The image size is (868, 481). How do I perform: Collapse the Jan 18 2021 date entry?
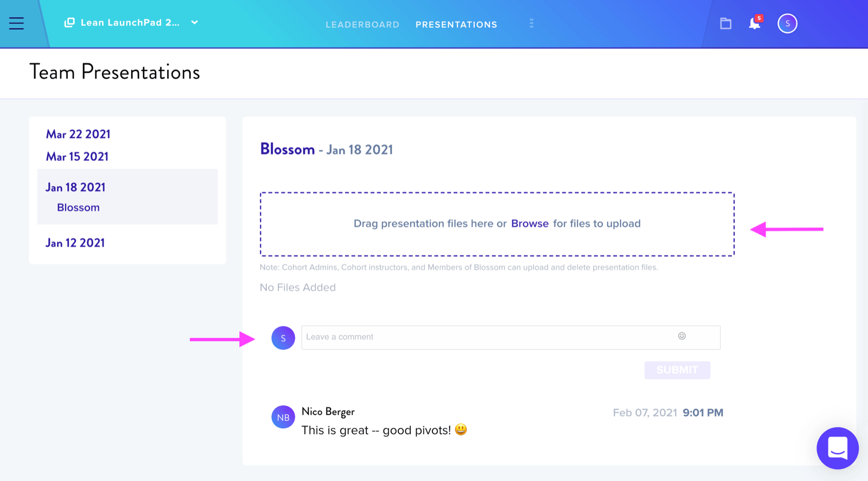(x=75, y=188)
